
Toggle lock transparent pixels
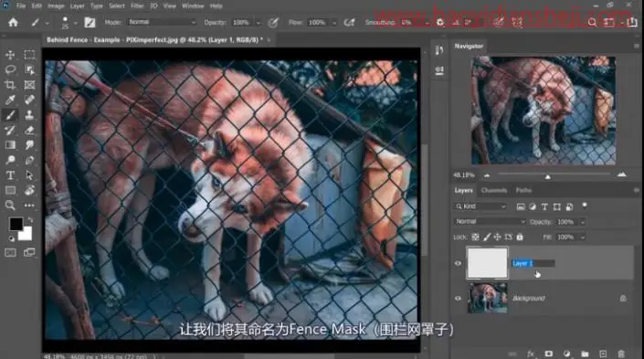475,237
